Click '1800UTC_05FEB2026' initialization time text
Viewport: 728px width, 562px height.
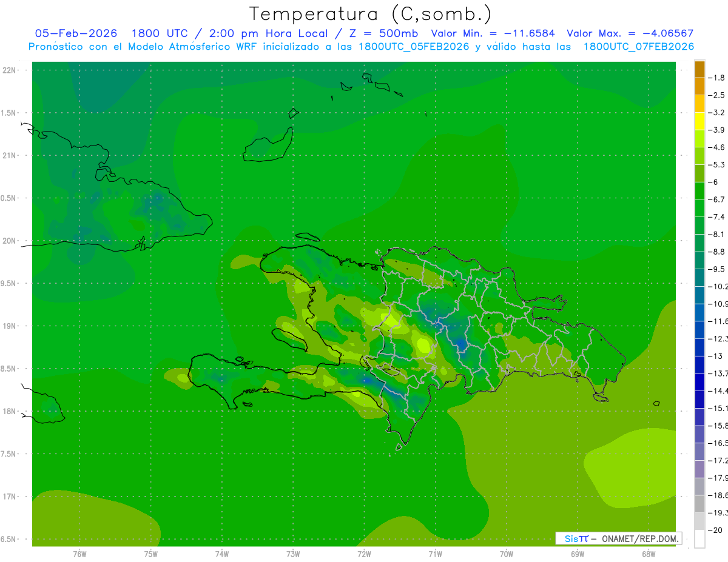414,47
